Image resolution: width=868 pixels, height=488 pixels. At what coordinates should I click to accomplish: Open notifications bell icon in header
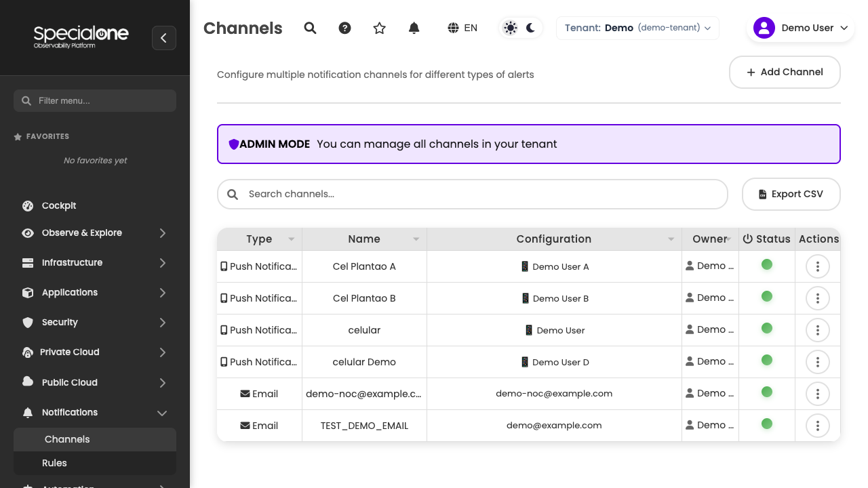(414, 28)
